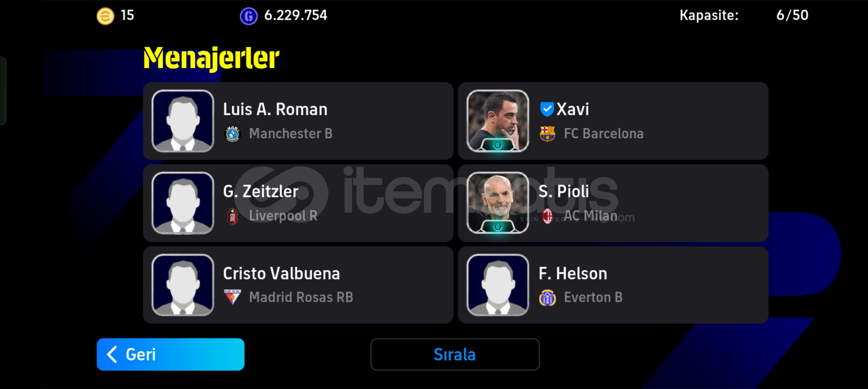This screenshot has height=389, width=868.
Task: Click the blue GP currency icon
Action: (249, 16)
